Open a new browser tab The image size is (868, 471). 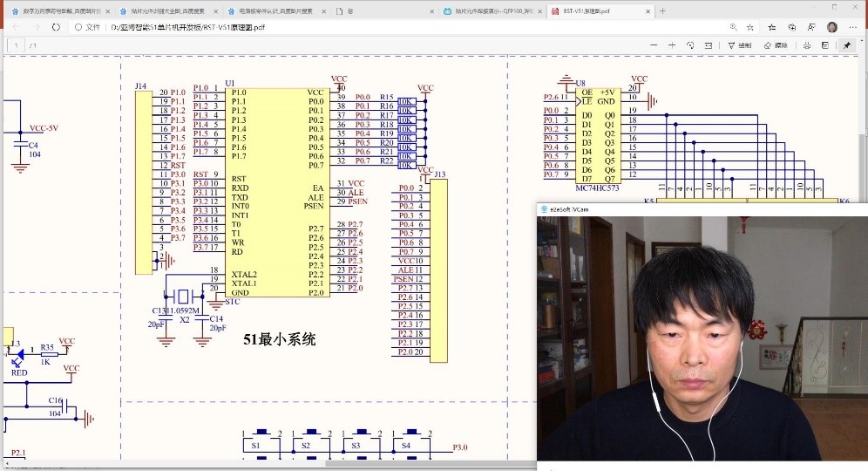pos(662,11)
